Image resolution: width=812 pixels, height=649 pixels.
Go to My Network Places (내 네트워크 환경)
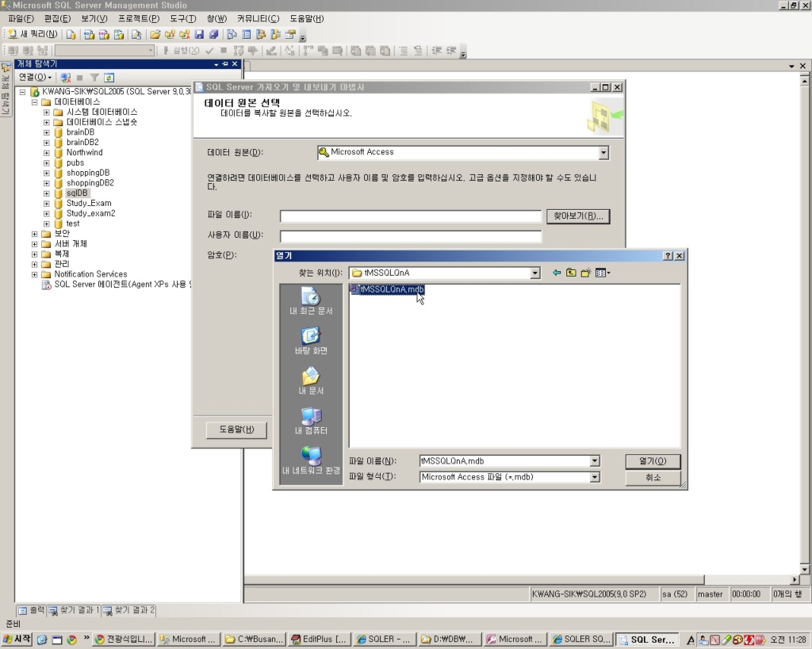coord(311,460)
